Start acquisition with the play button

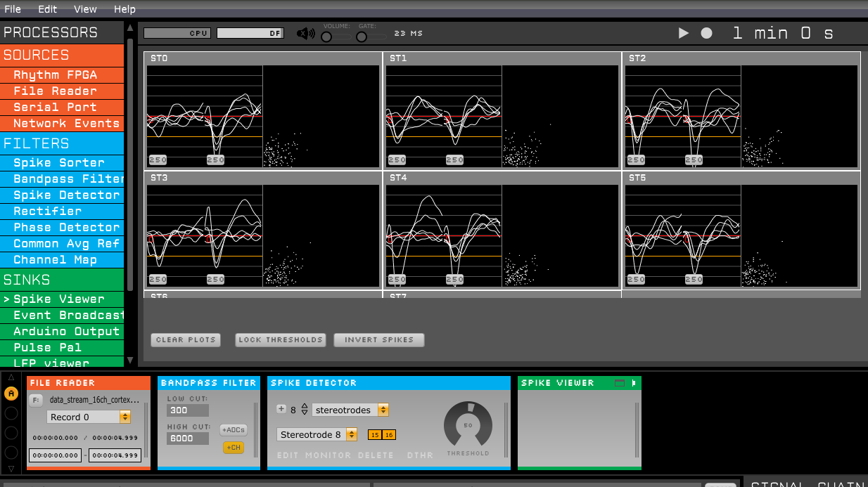coord(683,33)
